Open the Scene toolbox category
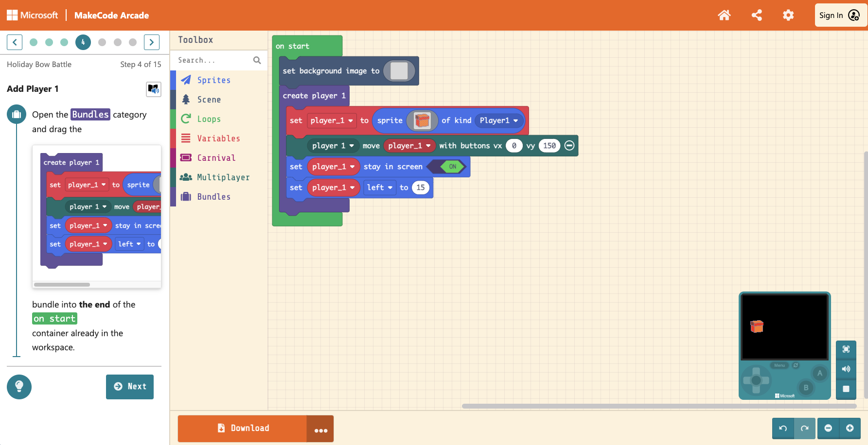This screenshot has width=868, height=445. pyautogui.click(x=219, y=100)
